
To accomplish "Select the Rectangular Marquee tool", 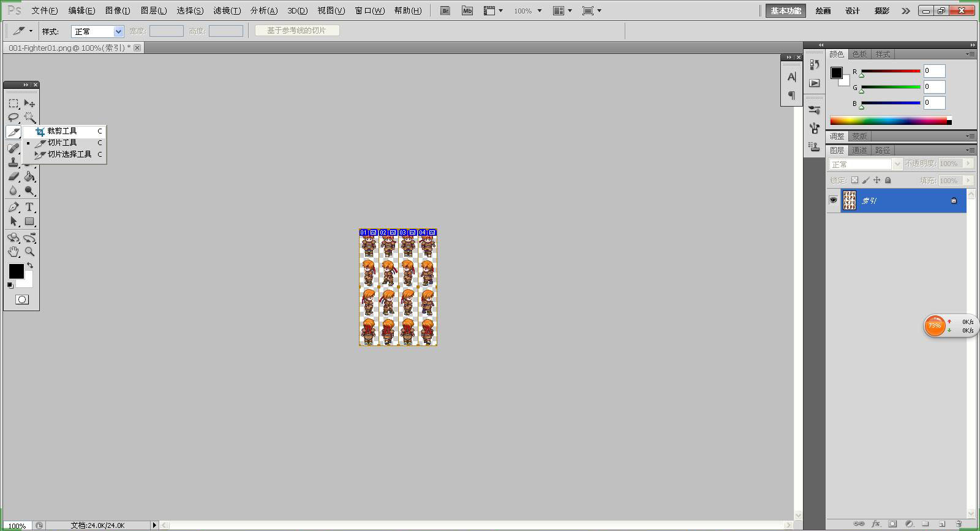I will click(x=13, y=104).
